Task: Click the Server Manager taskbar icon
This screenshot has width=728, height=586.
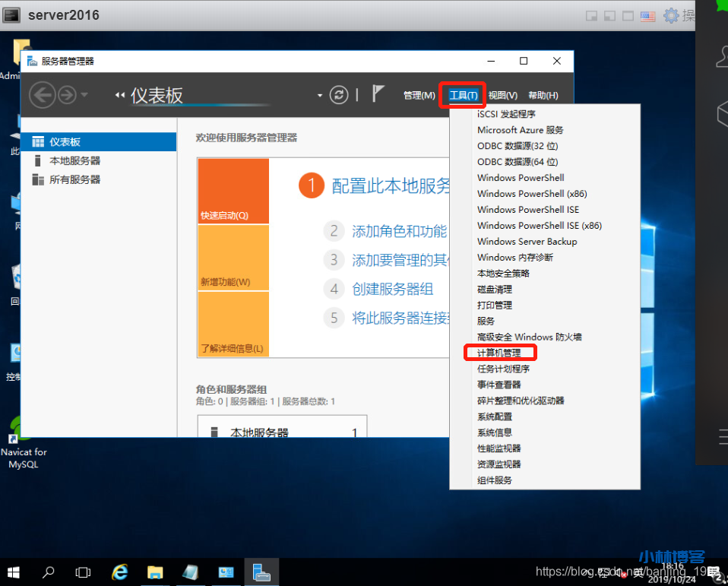Action: coord(261,572)
